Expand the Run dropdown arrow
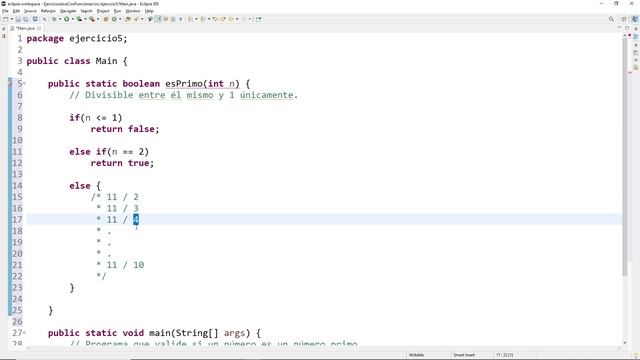640x360 pixels. 73,19
